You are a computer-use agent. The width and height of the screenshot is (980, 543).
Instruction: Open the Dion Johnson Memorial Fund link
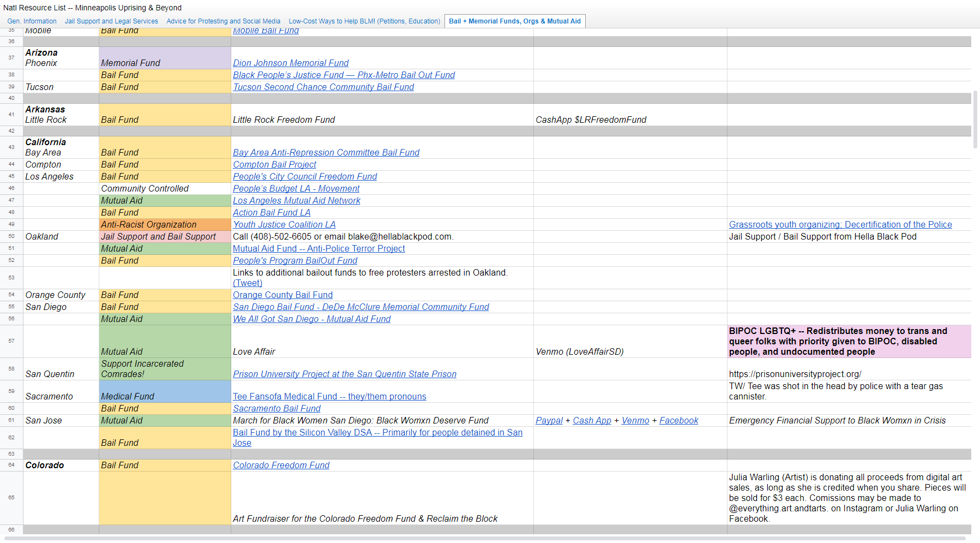(291, 63)
